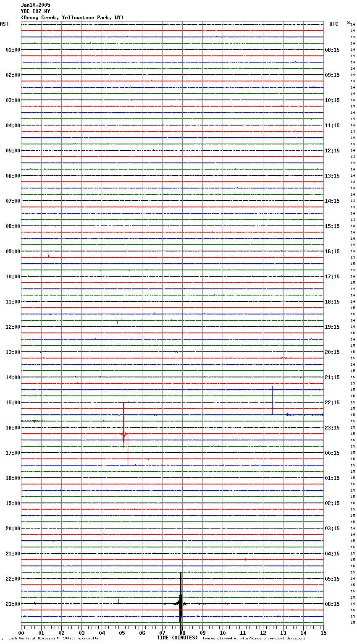Click the tiny red blip near minute 11 on the 21:15 trace
The width and height of the screenshot is (357, 644).
tap(245, 559)
